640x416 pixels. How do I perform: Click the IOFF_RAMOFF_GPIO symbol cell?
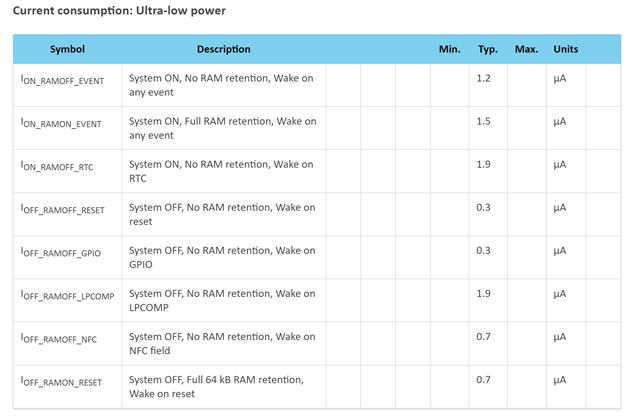tap(67, 258)
